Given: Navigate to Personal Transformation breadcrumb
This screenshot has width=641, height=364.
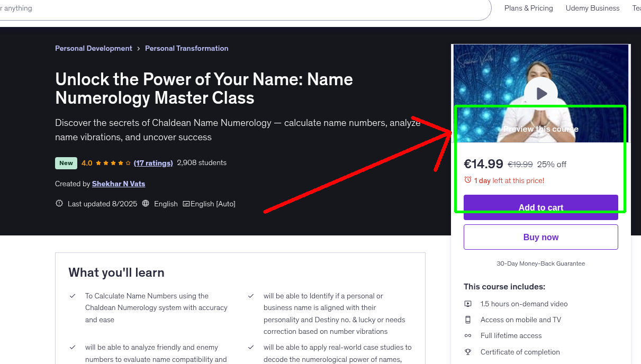Looking at the screenshot, I should tap(186, 48).
